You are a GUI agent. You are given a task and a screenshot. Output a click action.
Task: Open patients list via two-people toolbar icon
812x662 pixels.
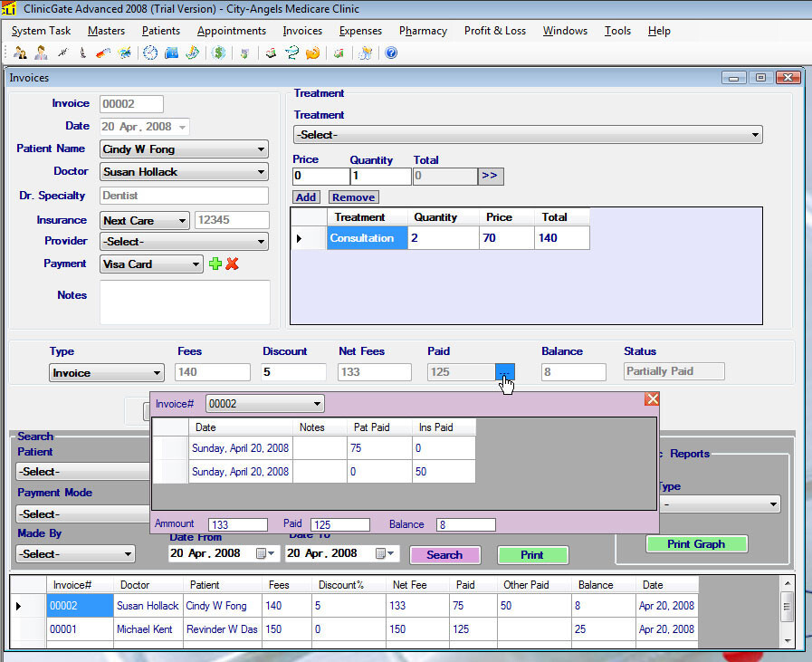click(20, 53)
